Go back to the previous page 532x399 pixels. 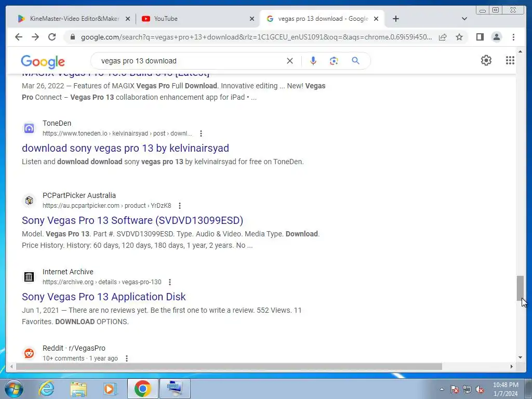point(19,37)
